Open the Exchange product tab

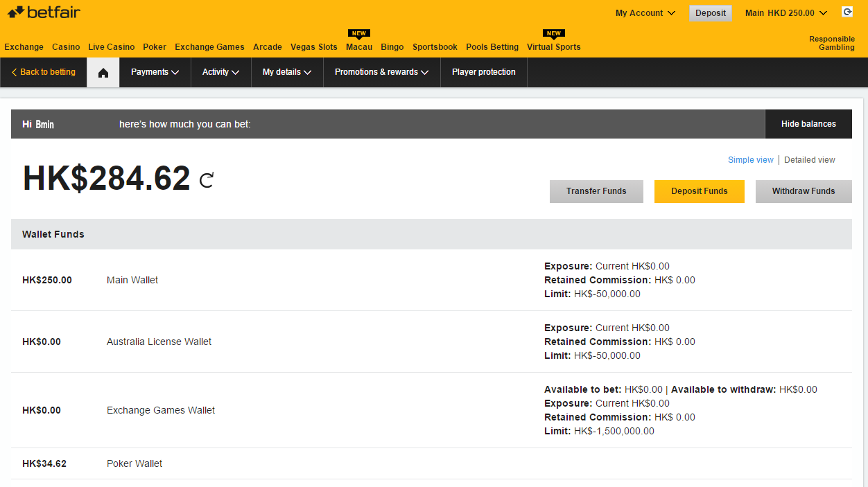(24, 47)
